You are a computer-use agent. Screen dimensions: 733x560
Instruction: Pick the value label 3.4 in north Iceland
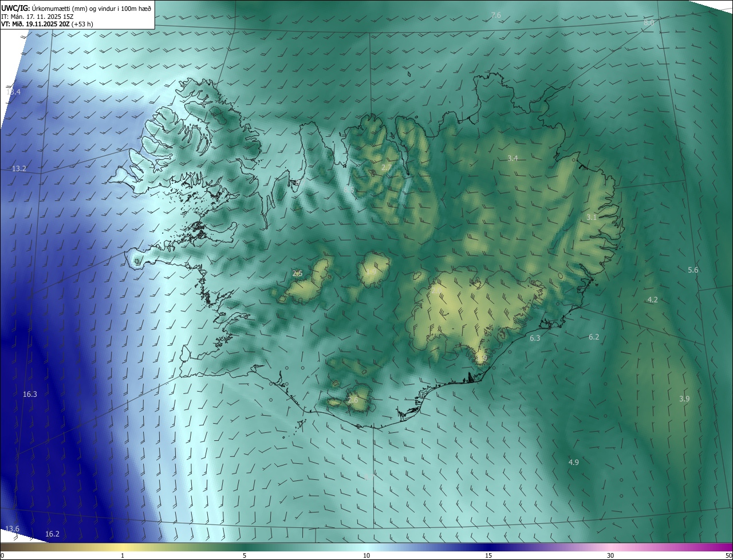(513, 158)
